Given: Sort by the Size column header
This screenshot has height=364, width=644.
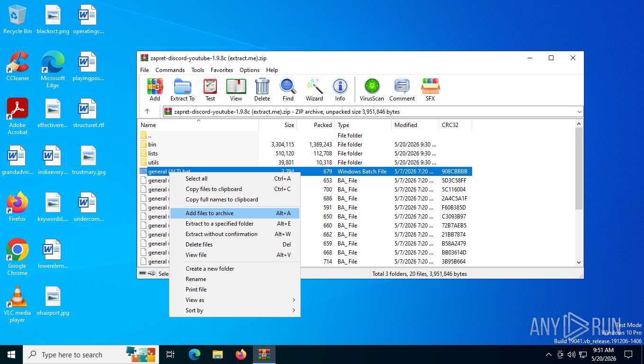Looking at the screenshot, I should click(x=278, y=125).
